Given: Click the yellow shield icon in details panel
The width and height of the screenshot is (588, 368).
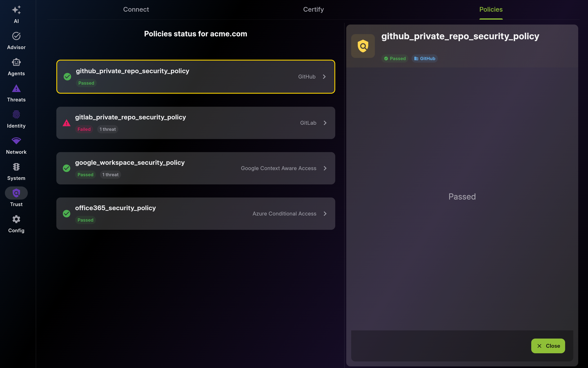Looking at the screenshot, I should (363, 46).
